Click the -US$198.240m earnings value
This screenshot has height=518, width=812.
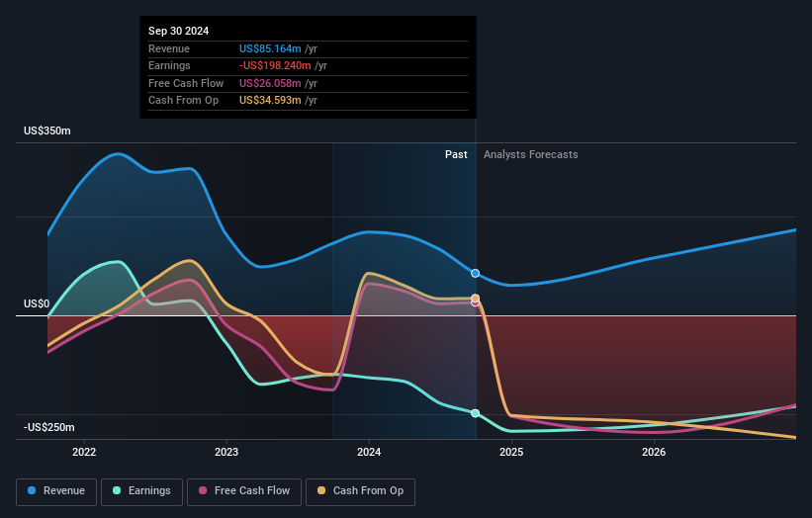tap(275, 65)
